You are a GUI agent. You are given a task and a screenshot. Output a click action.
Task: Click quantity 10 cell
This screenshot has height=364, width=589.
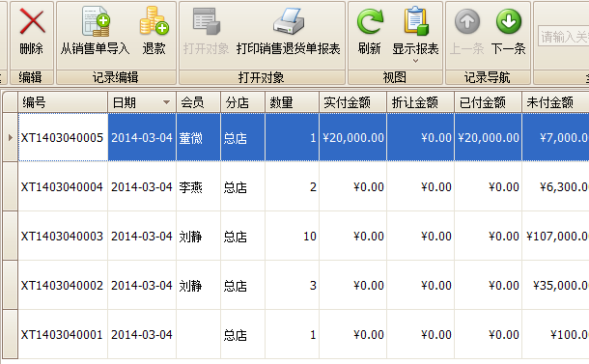tap(293, 236)
